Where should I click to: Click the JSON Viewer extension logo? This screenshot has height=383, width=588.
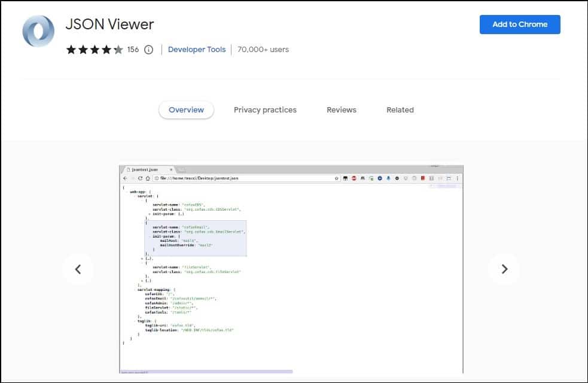tap(38, 31)
